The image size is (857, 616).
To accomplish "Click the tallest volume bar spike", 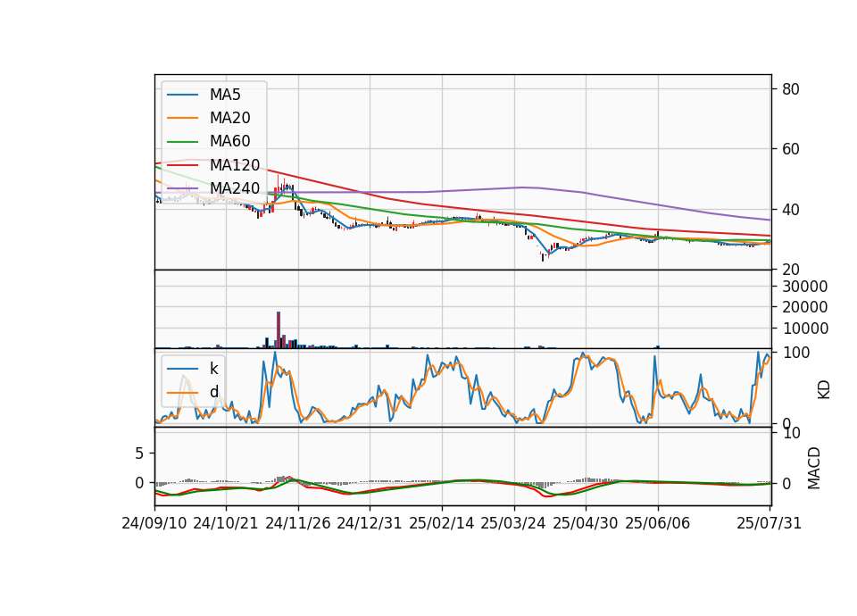I will (x=279, y=329).
